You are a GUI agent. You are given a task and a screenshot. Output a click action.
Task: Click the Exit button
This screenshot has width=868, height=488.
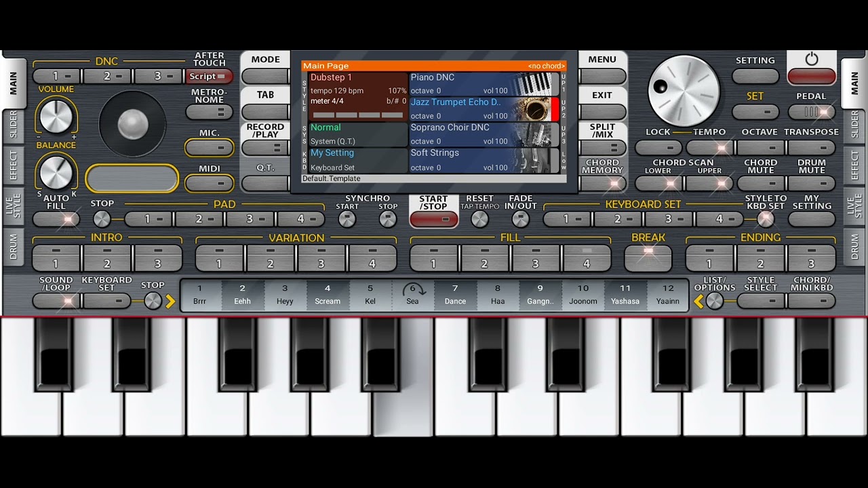pos(602,112)
